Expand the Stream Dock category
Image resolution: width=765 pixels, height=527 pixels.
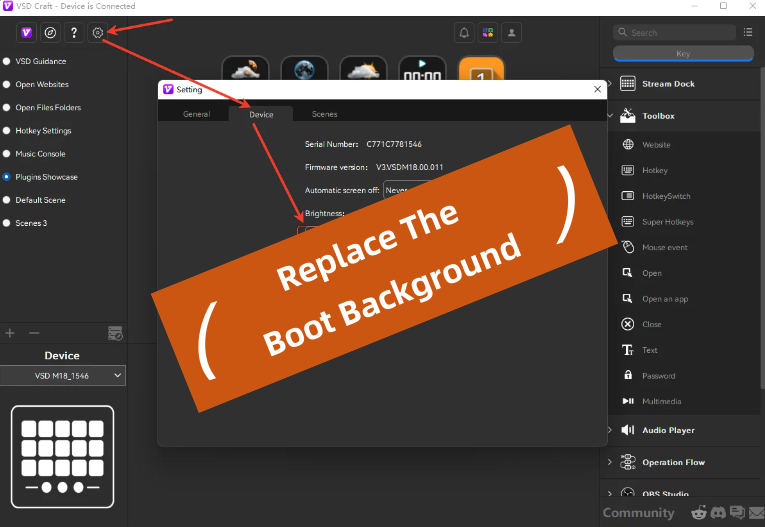click(668, 84)
